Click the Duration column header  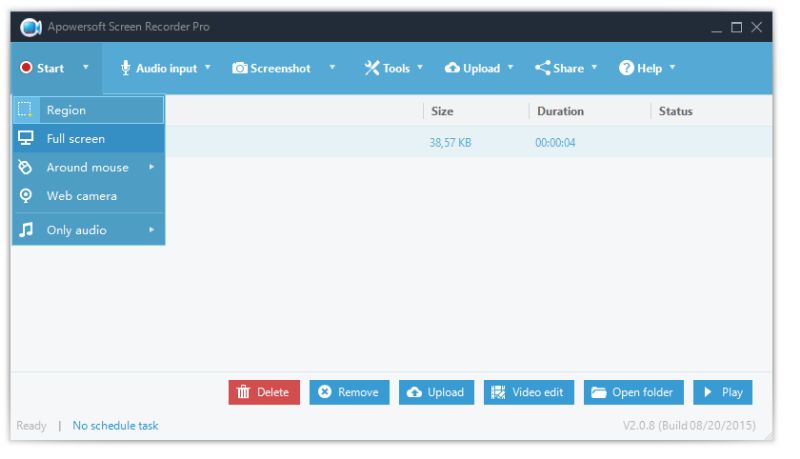[x=560, y=111]
